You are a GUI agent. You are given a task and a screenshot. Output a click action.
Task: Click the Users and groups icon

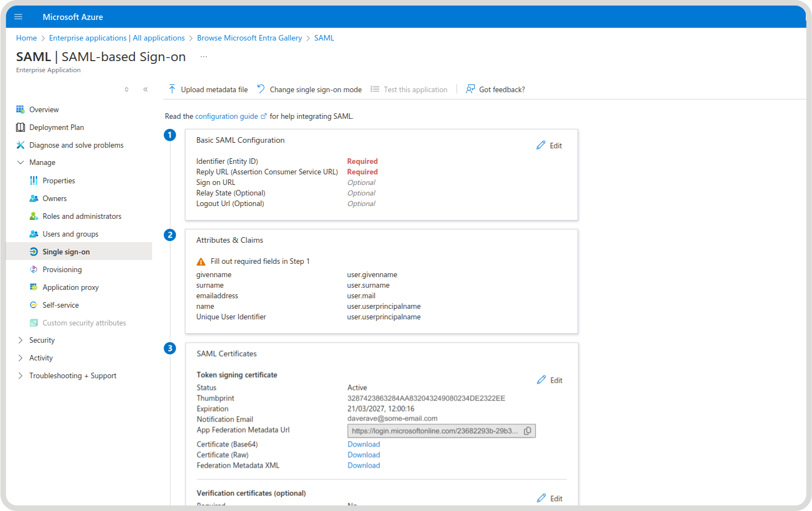click(34, 234)
